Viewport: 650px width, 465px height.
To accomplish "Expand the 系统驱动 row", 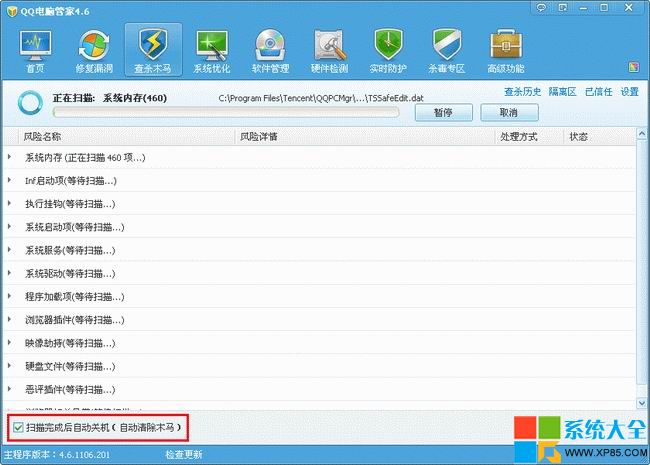I will pyautogui.click(x=10, y=273).
